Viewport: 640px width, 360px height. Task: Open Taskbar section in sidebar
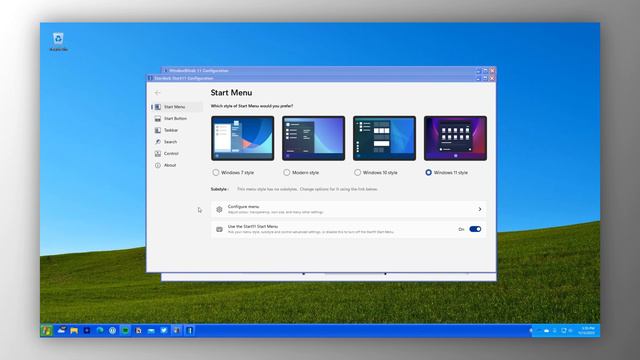click(177, 130)
